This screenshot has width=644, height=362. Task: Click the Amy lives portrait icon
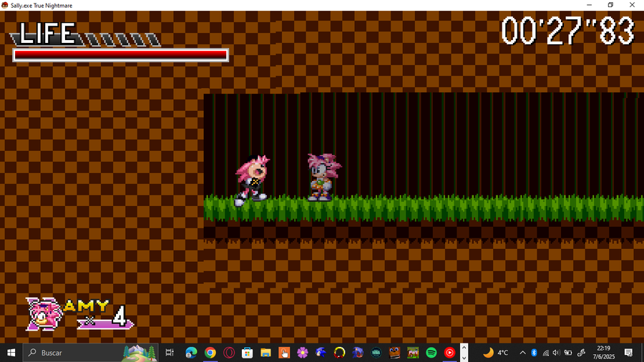point(44,314)
